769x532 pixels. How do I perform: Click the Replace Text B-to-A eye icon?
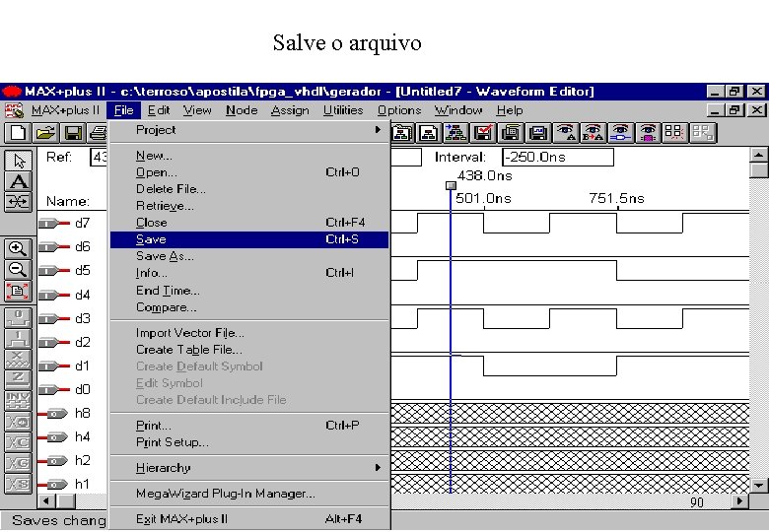click(593, 133)
